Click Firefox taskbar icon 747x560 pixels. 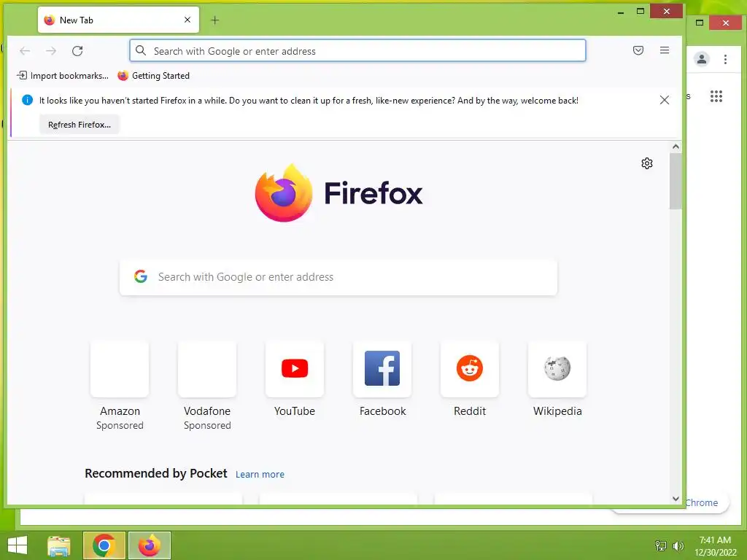(x=149, y=545)
